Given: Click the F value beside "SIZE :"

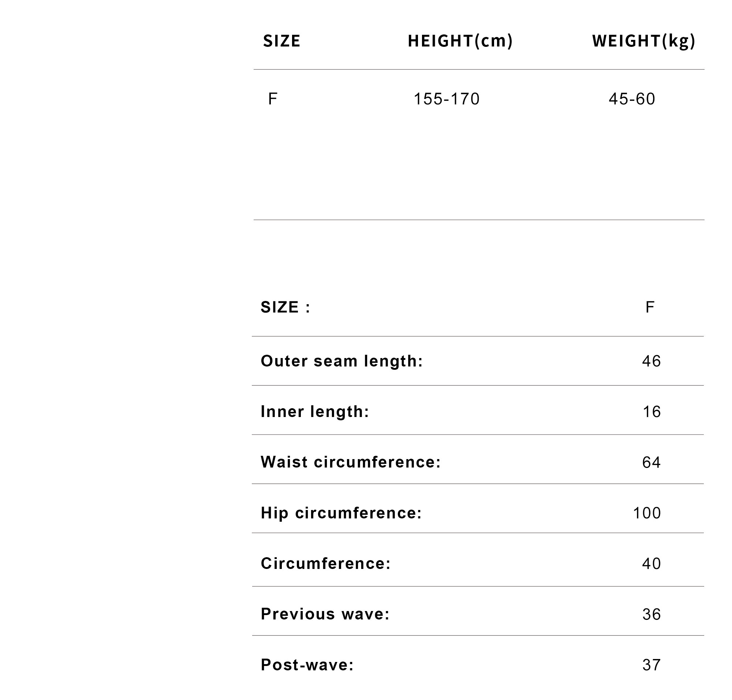Looking at the screenshot, I should pyautogui.click(x=650, y=308).
